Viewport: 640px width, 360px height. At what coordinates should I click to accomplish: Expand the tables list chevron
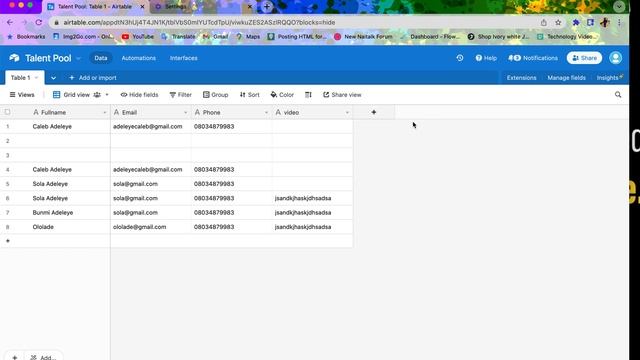click(53, 78)
